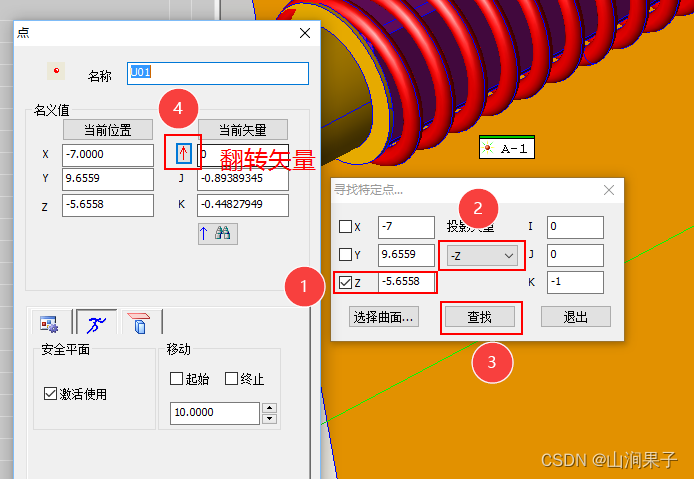Click the find dialog K field showing -1

[x=575, y=282]
